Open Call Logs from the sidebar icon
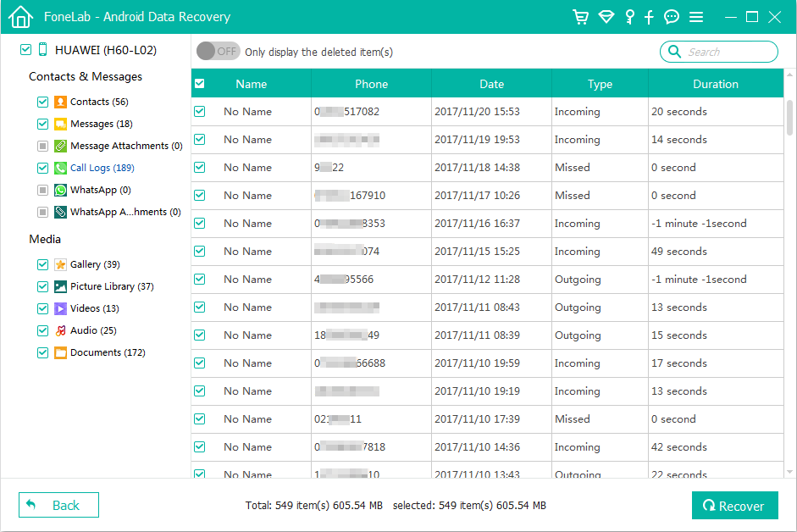797x532 pixels. (59, 168)
